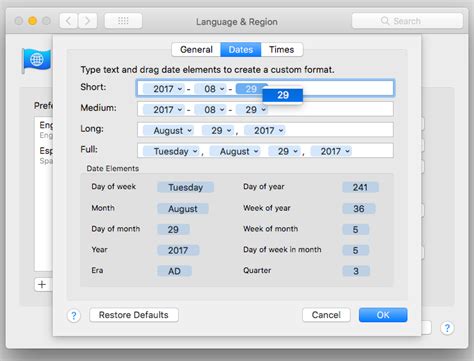The height and width of the screenshot is (361, 474).
Task: Switch to the Times tab
Action: click(282, 50)
